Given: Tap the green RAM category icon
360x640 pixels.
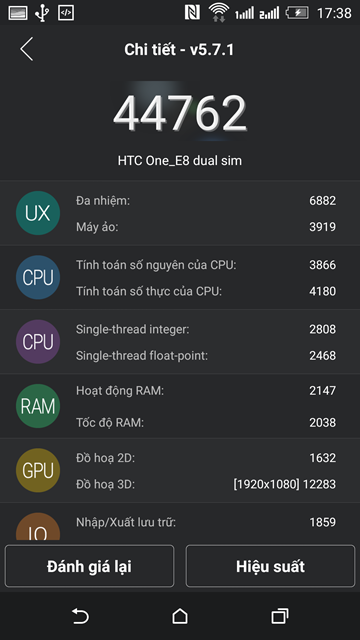Looking at the screenshot, I should coord(38,406).
